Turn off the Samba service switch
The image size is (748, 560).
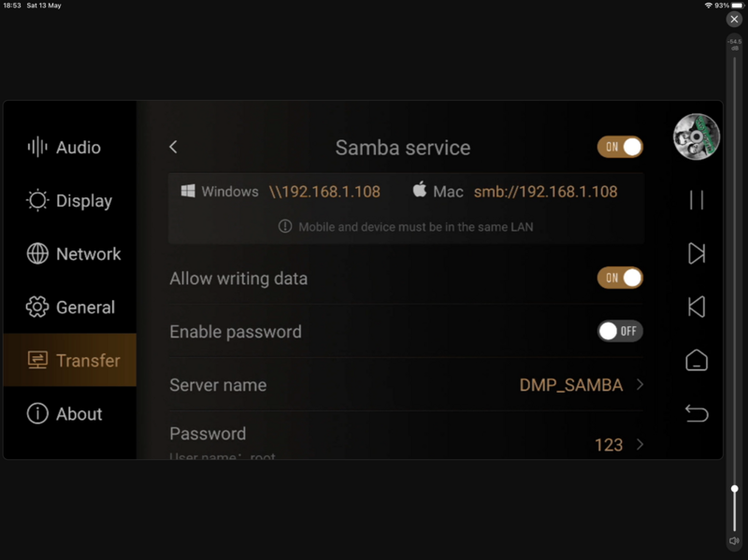click(x=620, y=147)
